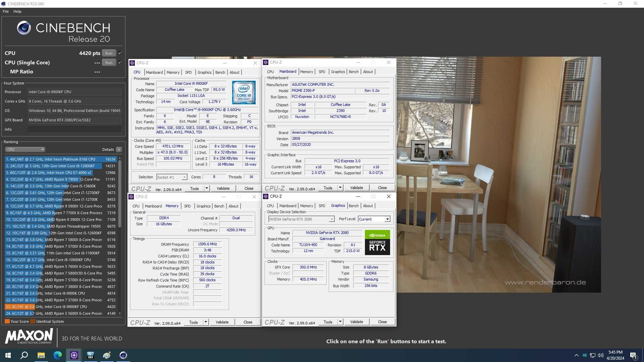
Task: Click the Run button for CPU benchmark
Action: click(109, 53)
